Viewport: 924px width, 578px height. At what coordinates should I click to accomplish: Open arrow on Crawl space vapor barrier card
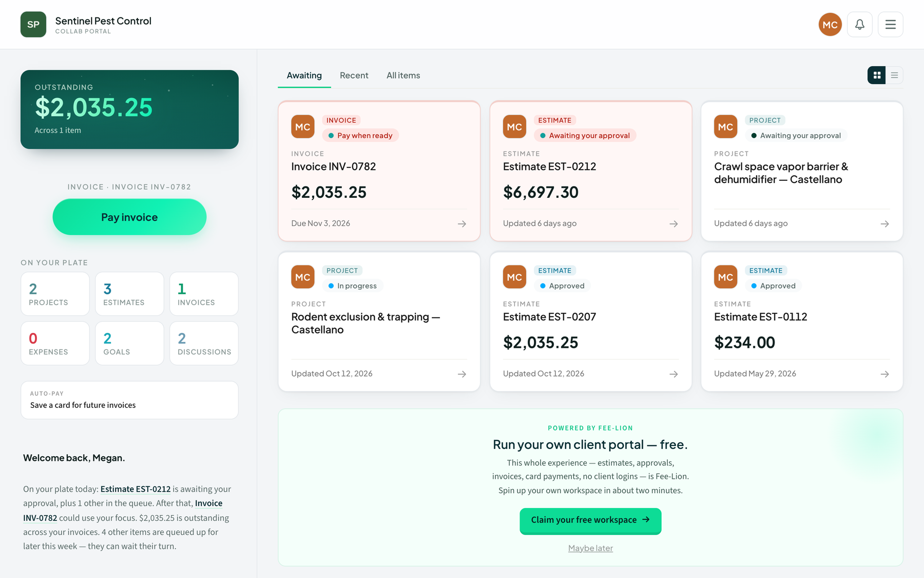884,223
